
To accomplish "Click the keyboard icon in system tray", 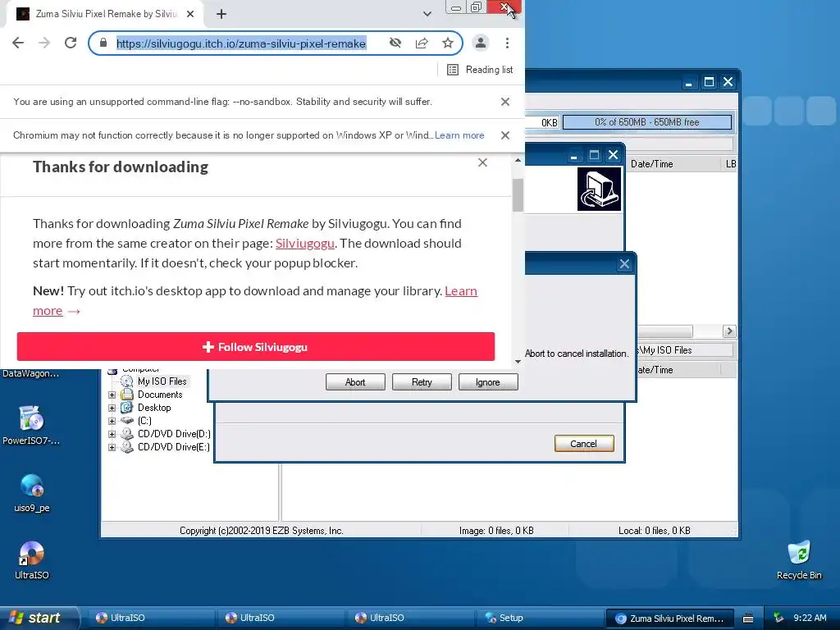I will (748, 619).
